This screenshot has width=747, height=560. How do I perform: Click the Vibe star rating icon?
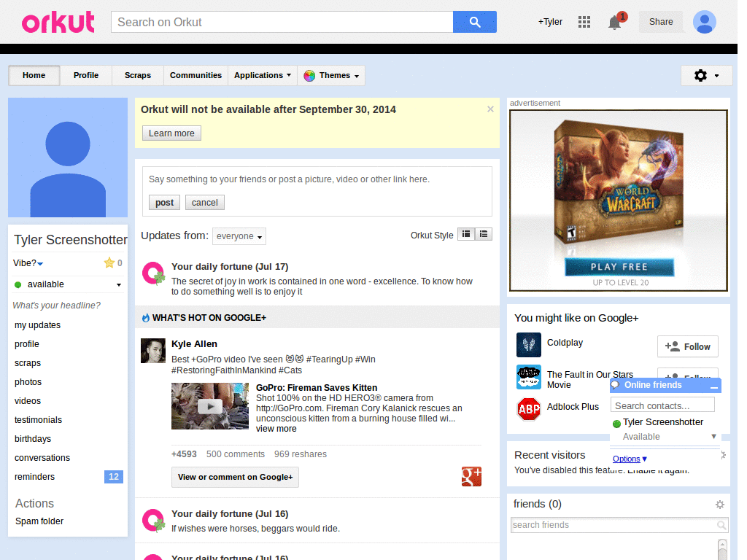click(109, 262)
